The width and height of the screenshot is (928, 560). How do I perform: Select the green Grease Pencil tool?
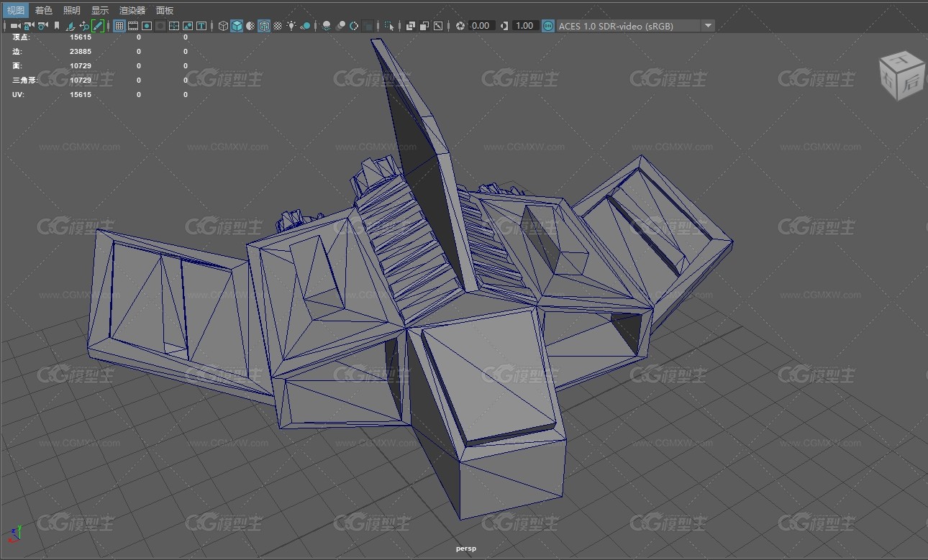click(x=98, y=26)
